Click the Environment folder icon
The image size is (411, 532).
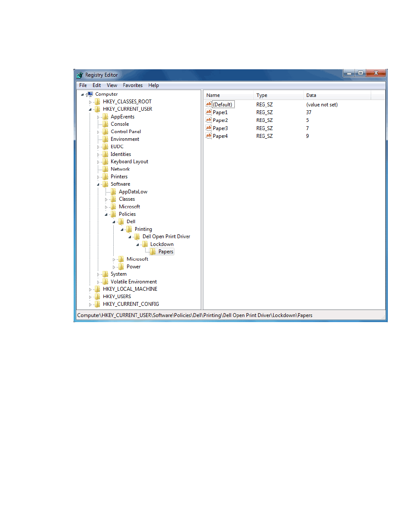105,139
